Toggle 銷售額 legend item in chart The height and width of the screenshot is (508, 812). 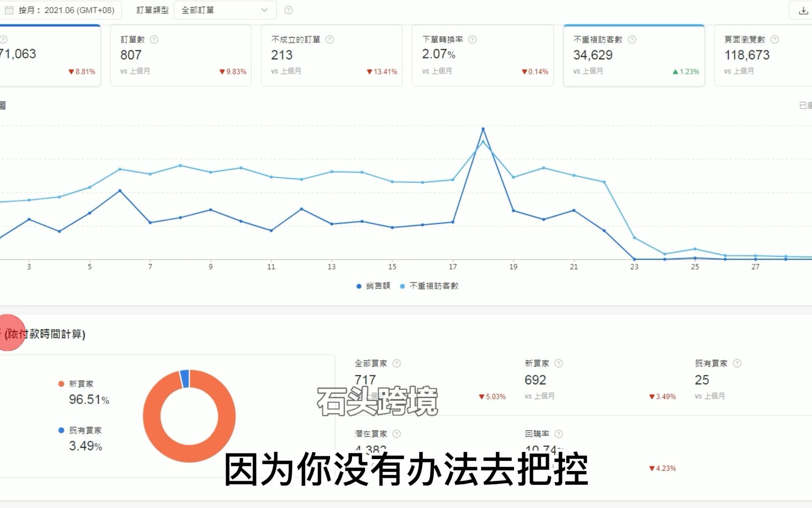point(374,286)
